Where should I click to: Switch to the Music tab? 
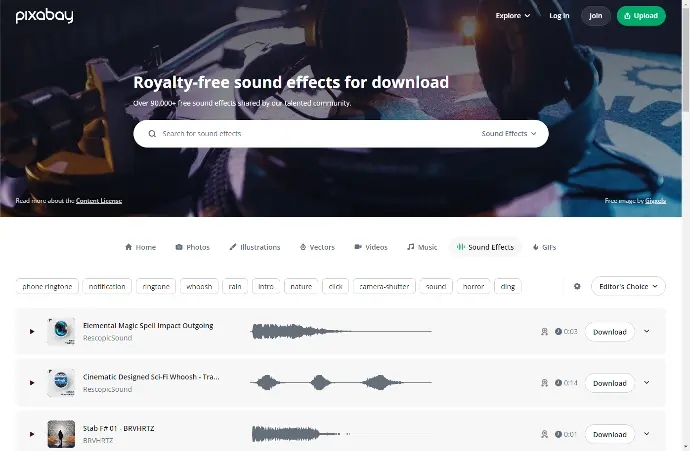(422, 247)
